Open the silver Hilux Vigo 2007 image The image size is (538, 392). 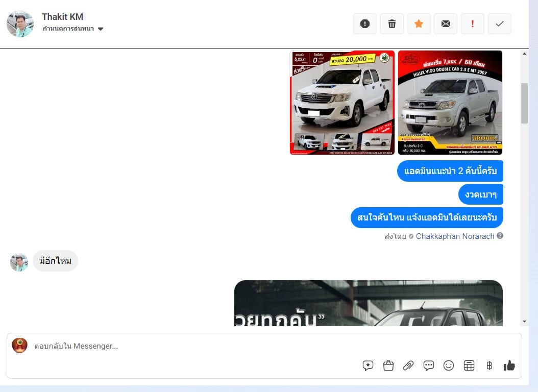[x=450, y=103]
